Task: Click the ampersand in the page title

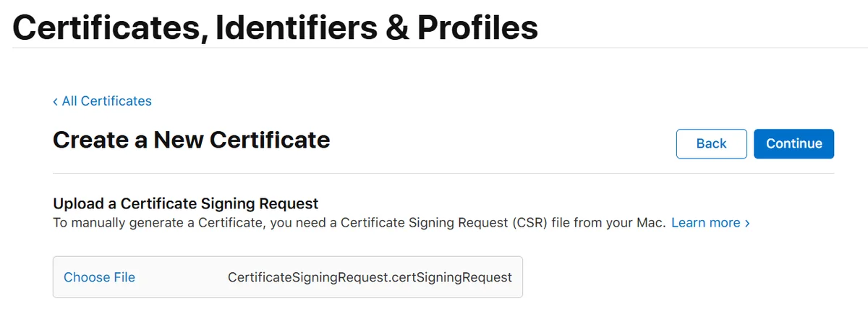Action: (395, 28)
